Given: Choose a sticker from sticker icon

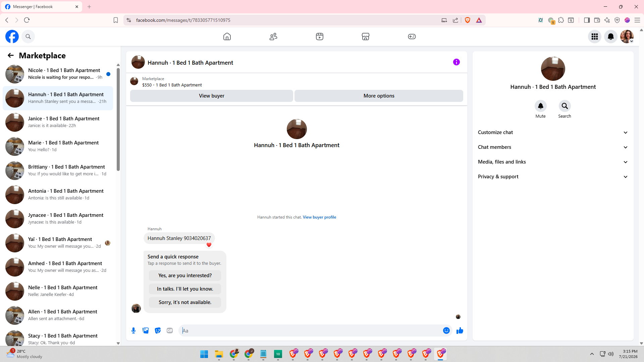Looking at the screenshot, I should (x=158, y=330).
